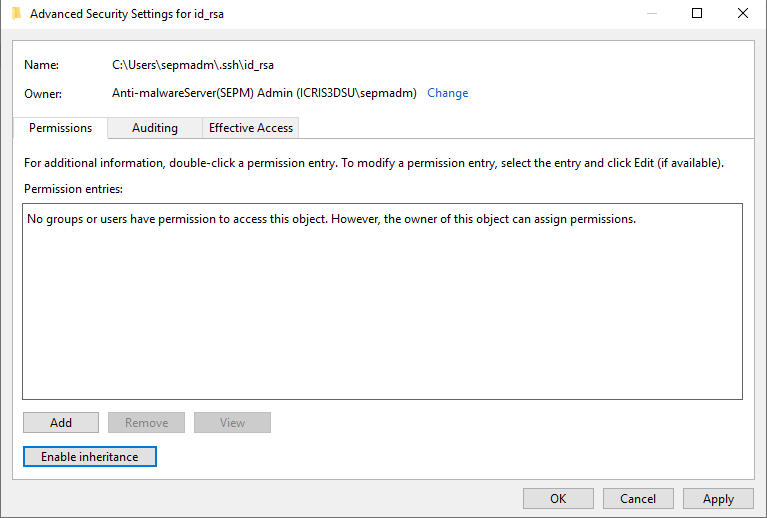Screen dimensions: 767x518
Task: Apply the permission changes
Action: tap(718, 498)
